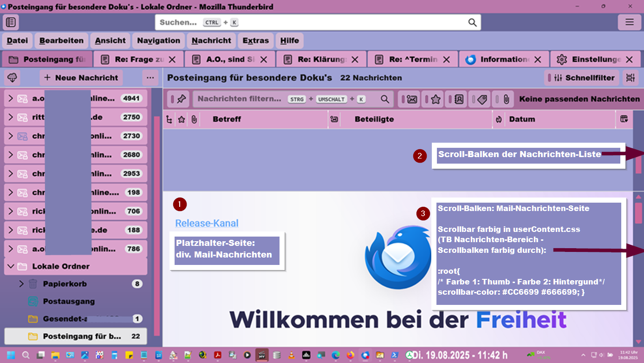
Task: Open Windows taskbar search
Action: tap(26, 355)
